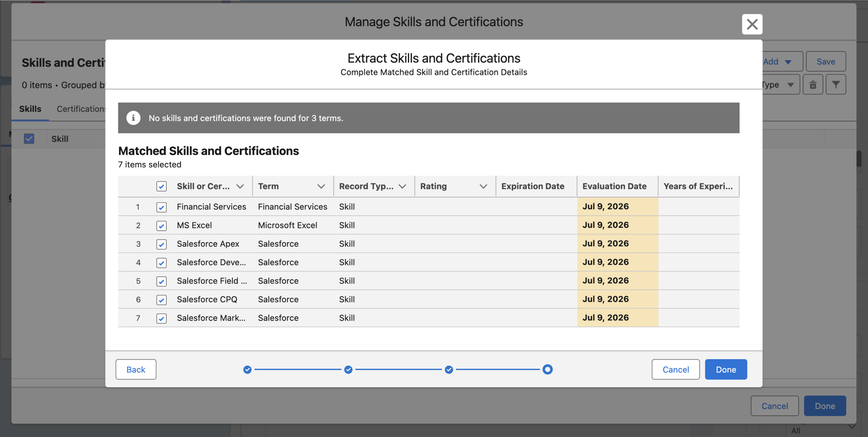Click the third completed progress step indicator
The image size is (868, 437).
[x=449, y=370]
